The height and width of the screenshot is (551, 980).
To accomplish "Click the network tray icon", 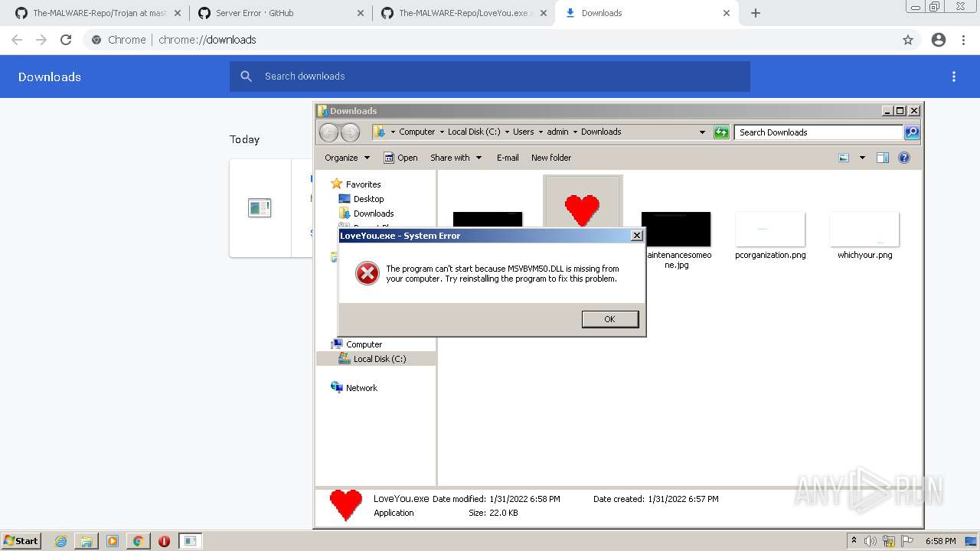I will tap(889, 541).
